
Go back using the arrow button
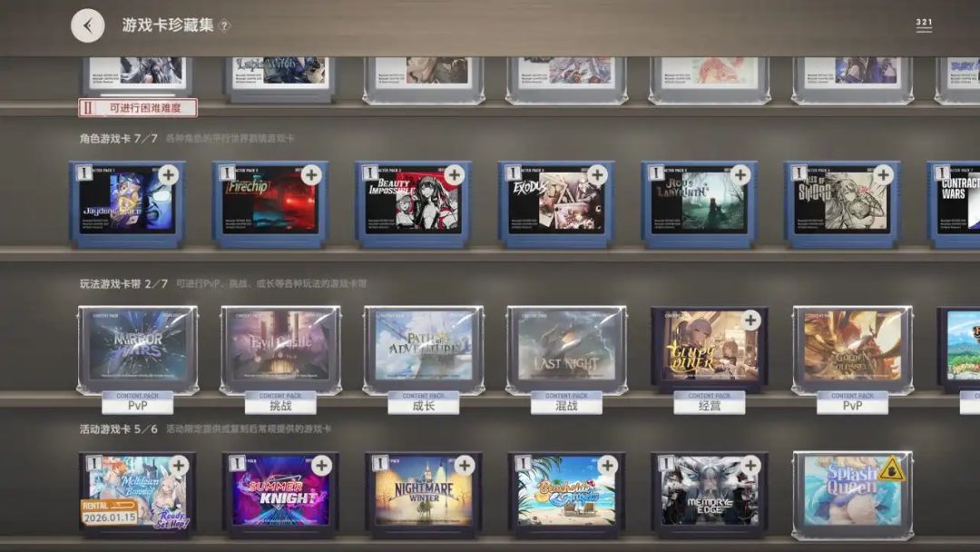(x=87, y=25)
